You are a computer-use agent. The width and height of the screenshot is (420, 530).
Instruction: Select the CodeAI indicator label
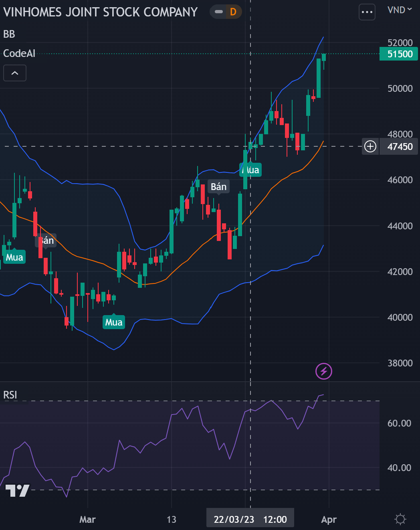pyautogui.click(x=19, y=53)
